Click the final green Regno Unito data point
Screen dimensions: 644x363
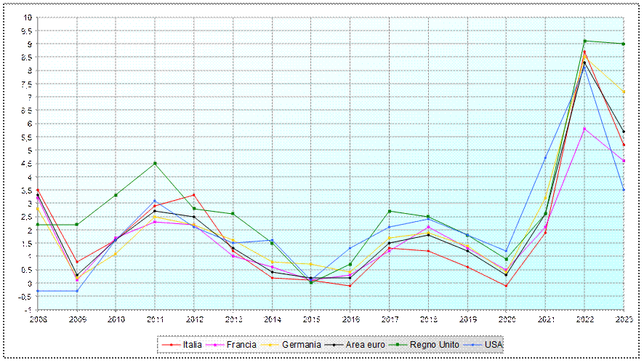point(624,44)
